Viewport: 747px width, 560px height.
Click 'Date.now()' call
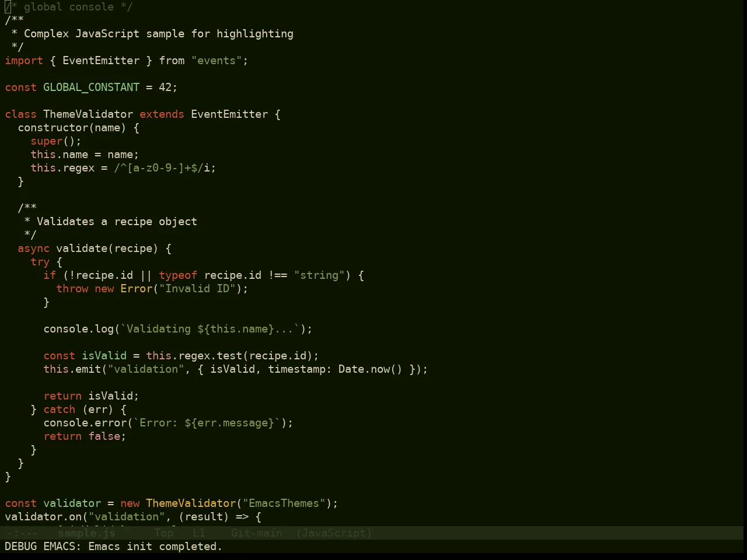pyautogui.click(x=371, y=369)
